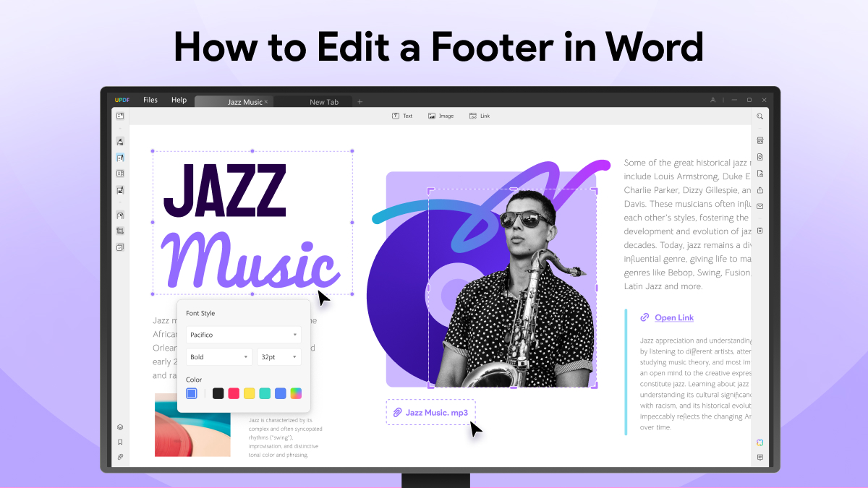Expand the 32pt font size dropdown
Screen dimensions: 868x488
click(x=279, y=356)
